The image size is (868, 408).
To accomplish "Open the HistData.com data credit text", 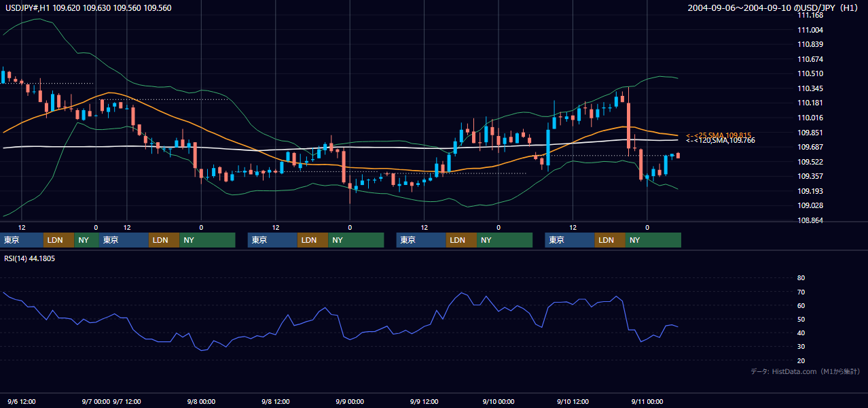I will 806,371.
